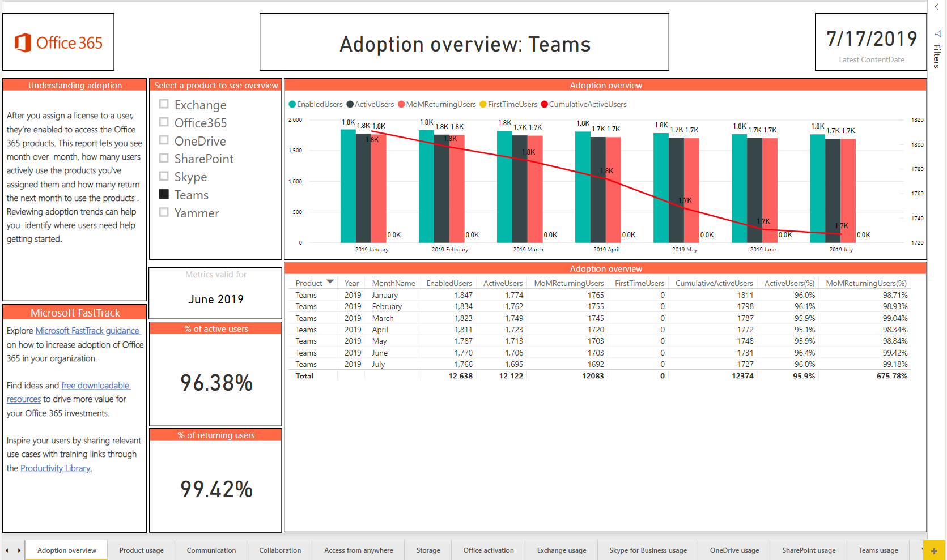Click the Office 365 logo
This screenshot has width=947, height=560.
58,42
